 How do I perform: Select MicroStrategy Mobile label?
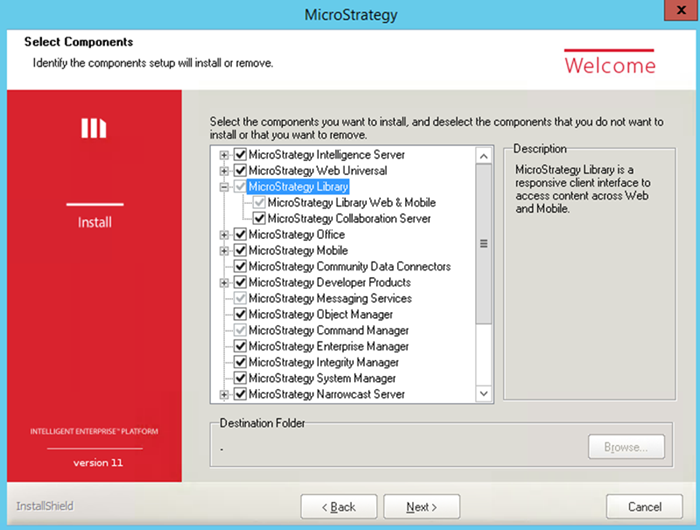click(298, 250)
